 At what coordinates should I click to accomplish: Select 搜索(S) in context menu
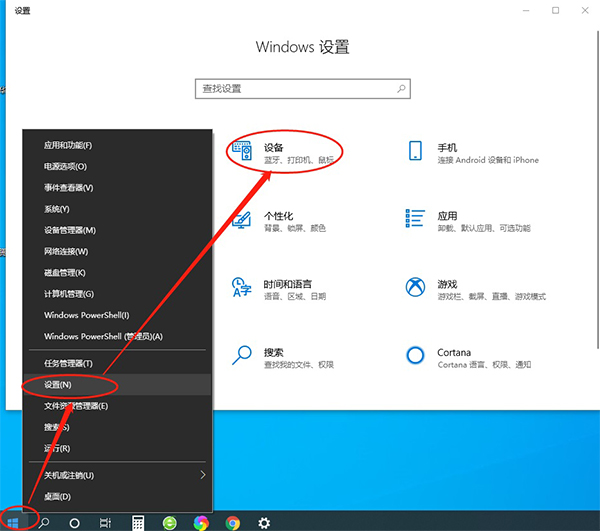coord(117,427)
